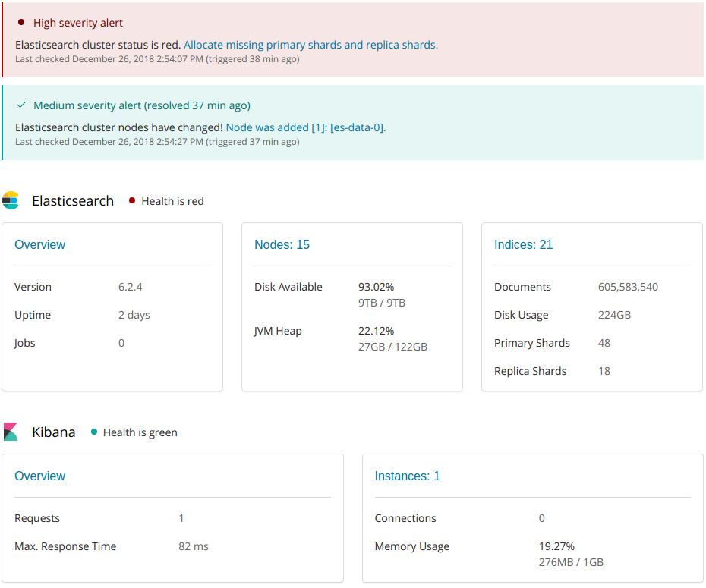Open the Kibana Overview link
This screenshot has width=706, height=588.
click(x=39, y=476)
